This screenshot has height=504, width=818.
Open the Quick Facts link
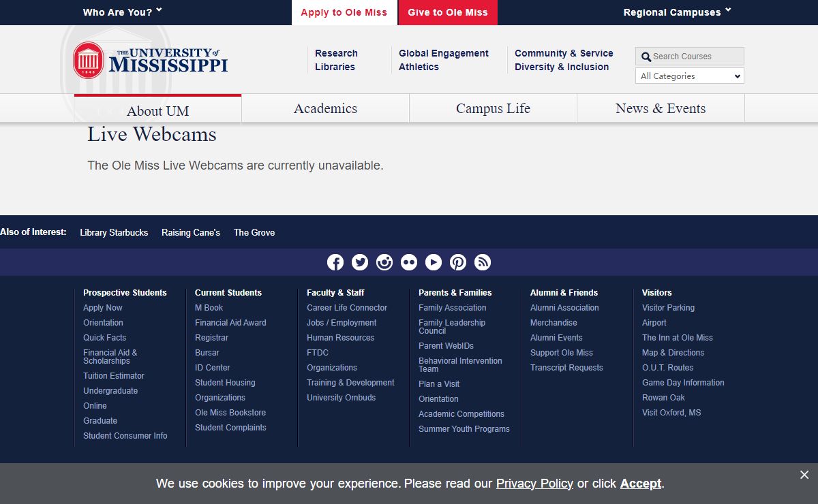coord(104,338)
